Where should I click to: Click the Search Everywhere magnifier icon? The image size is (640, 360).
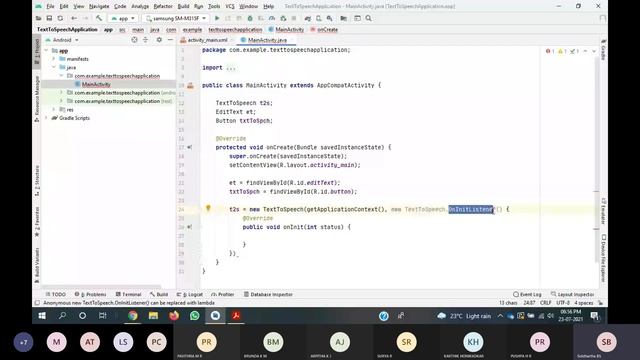pyautogui.click(x=368, y=18)
